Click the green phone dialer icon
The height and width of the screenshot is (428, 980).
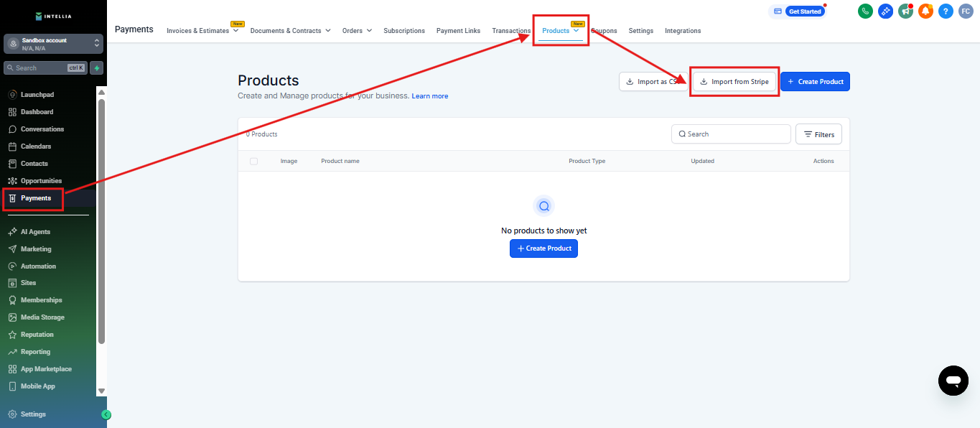[x=865, y=11]
